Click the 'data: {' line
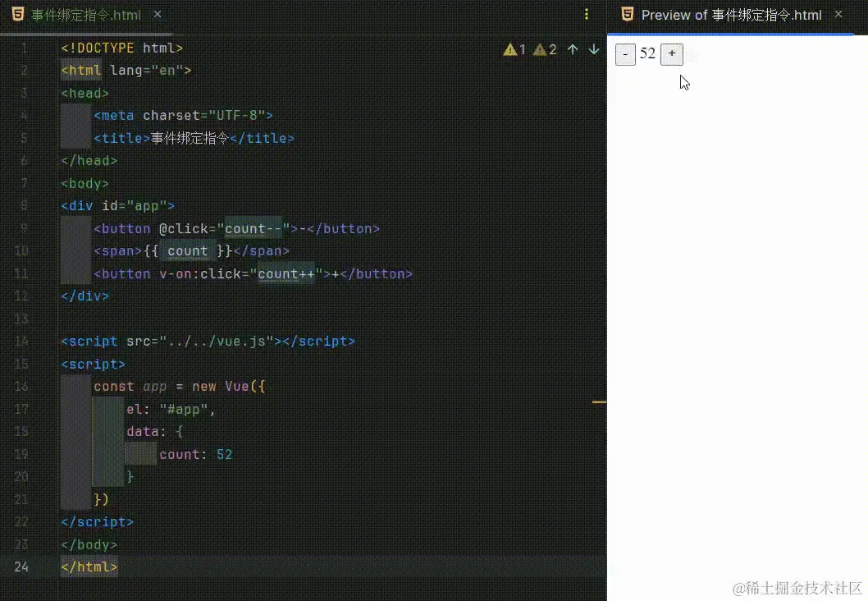The image size is (868, 601). coord(154,432)
